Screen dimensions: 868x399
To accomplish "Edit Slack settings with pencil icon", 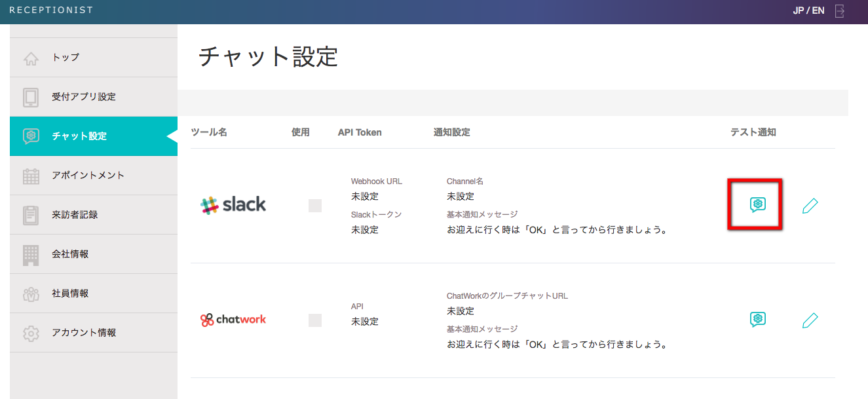I will tap(810, 206).
